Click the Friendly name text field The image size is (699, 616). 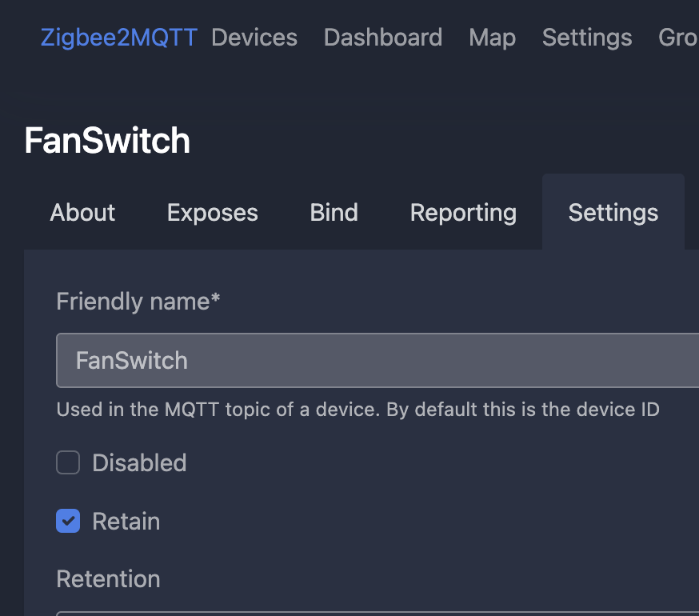click(x=376, y=360)
